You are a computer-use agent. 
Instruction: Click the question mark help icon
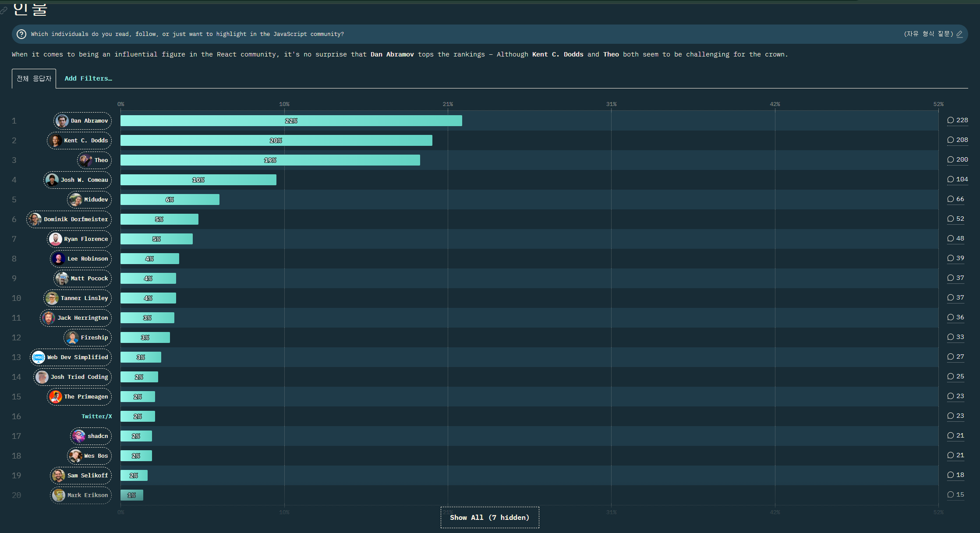coord(21,34)
